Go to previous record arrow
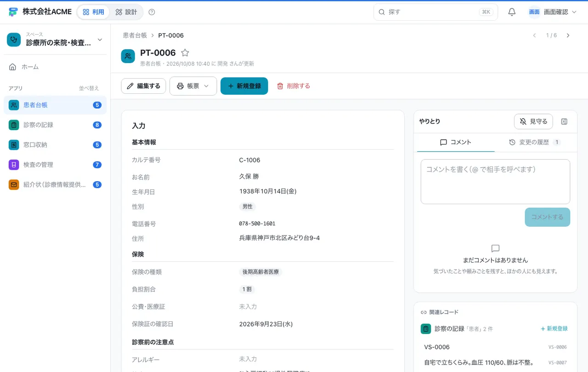The image size is (588, 372). (534, 35)
